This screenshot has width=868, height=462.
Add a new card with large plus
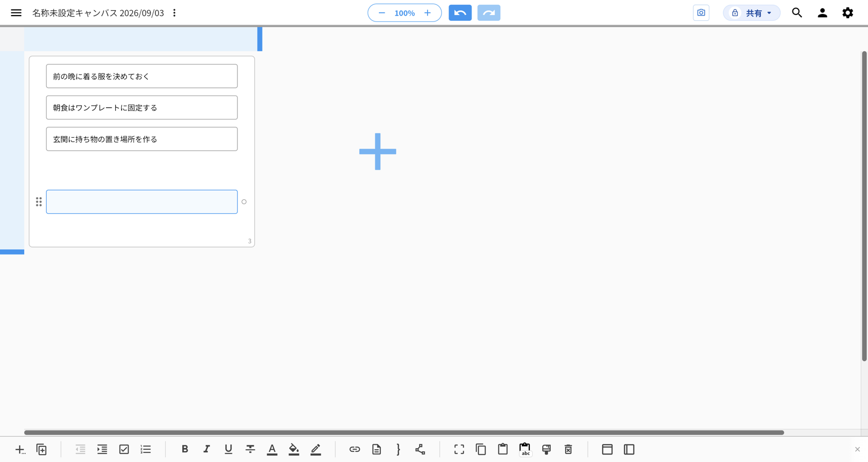(x=378, y=152)
